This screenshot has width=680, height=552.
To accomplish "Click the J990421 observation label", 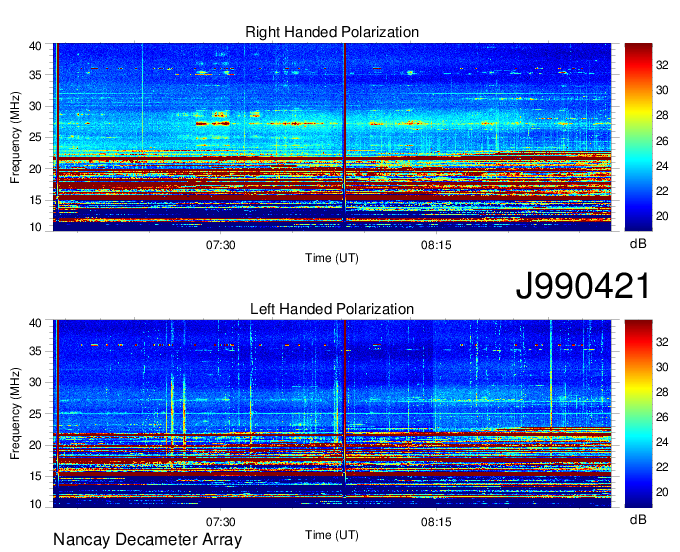I will tap(583, 286).
